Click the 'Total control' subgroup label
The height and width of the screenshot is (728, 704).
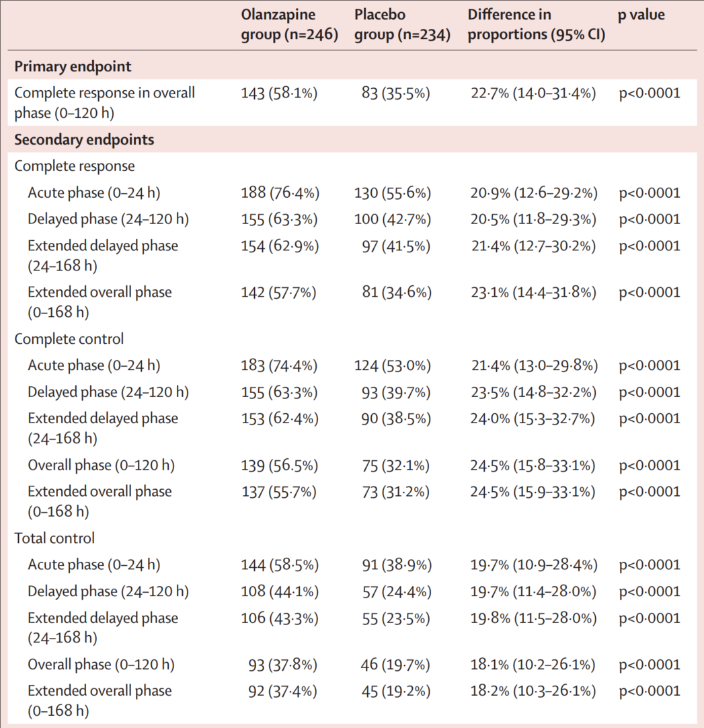click(54, 538)
